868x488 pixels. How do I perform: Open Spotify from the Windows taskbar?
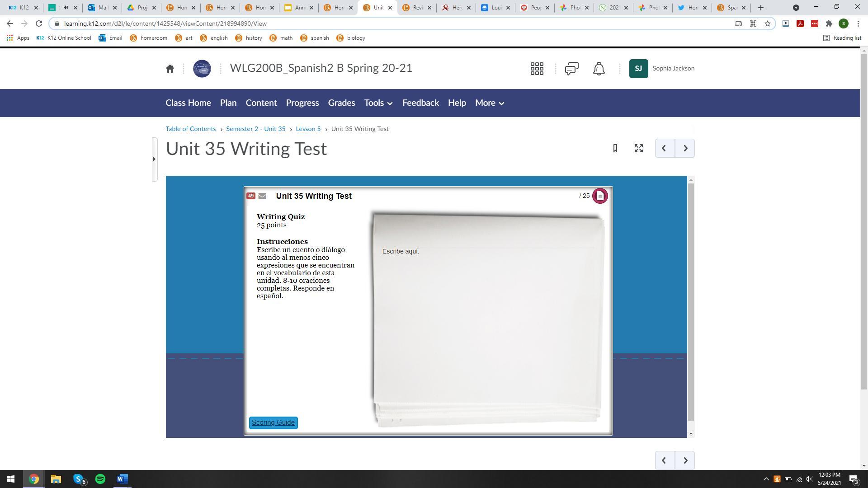pyautogui.click(x=100, y=479)
